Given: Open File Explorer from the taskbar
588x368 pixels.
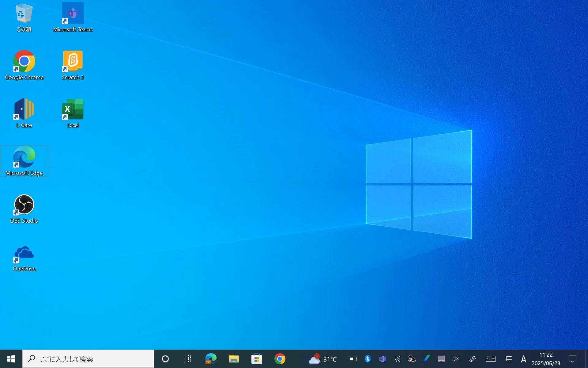Looking at the screenshot, I should (234, 359).
